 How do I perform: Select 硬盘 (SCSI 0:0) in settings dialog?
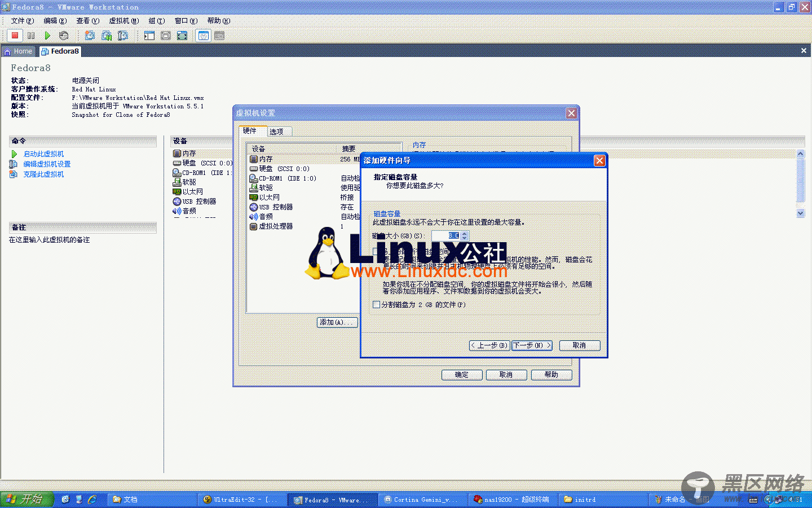click(284, 169)
